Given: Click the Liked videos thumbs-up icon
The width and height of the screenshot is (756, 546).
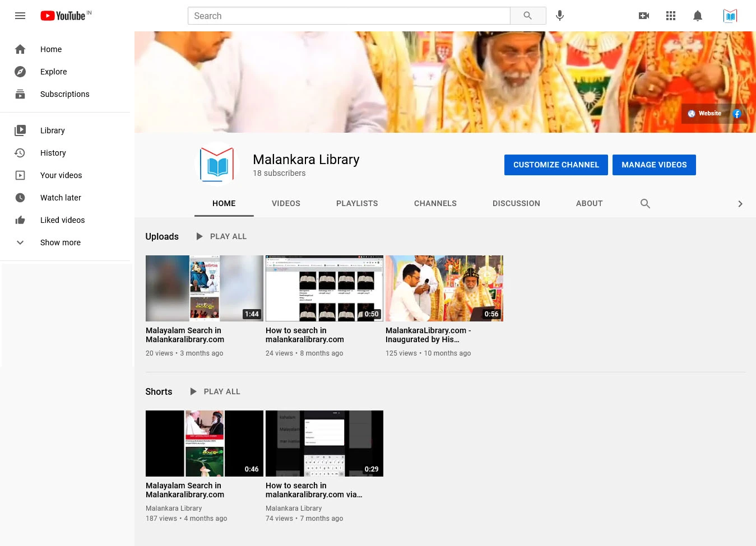Looking at the screenshot, I should click(20, 220).
